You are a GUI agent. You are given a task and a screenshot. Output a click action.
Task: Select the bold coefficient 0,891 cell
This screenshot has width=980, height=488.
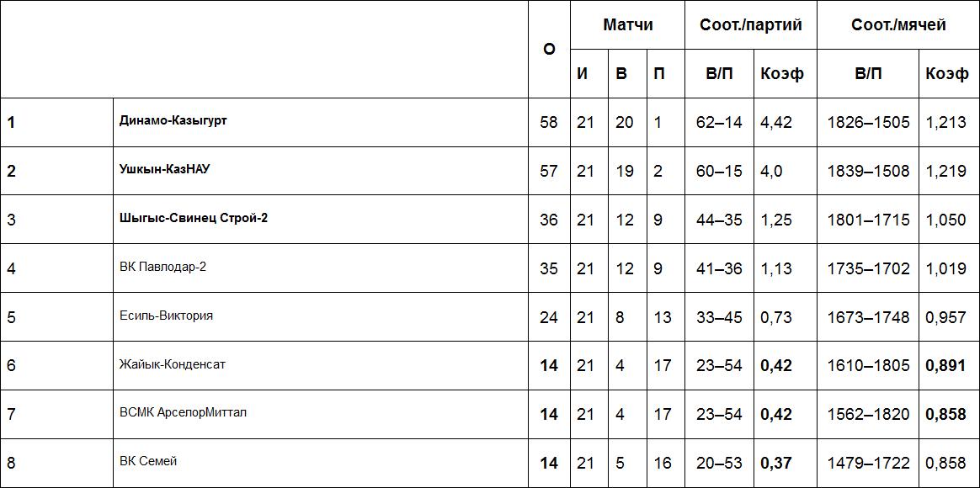945,365
